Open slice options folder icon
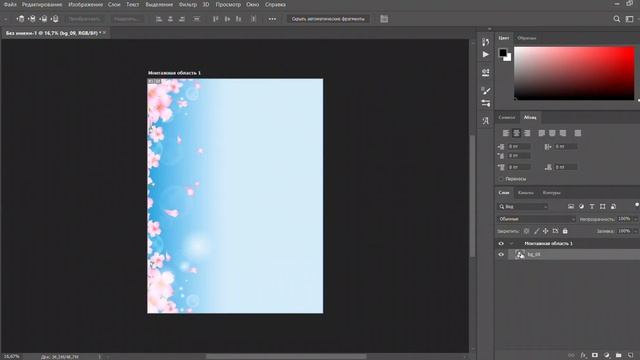The image size is (640, 360). (x=384, y=19)
